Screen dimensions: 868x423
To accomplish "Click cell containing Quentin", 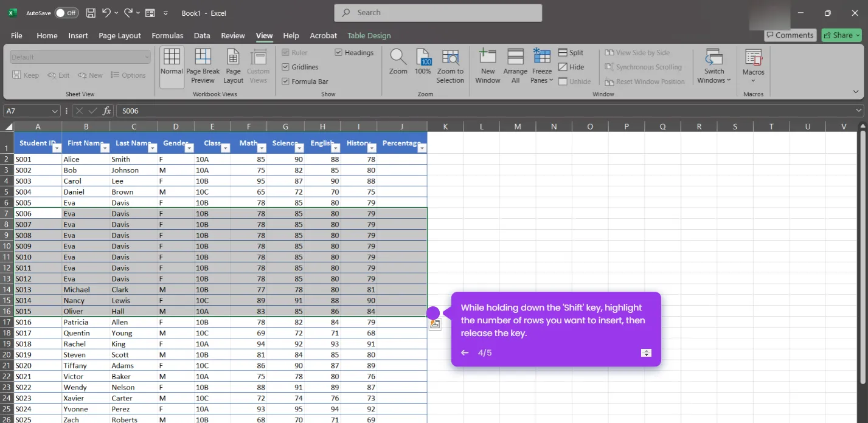I will pos(86,333).
